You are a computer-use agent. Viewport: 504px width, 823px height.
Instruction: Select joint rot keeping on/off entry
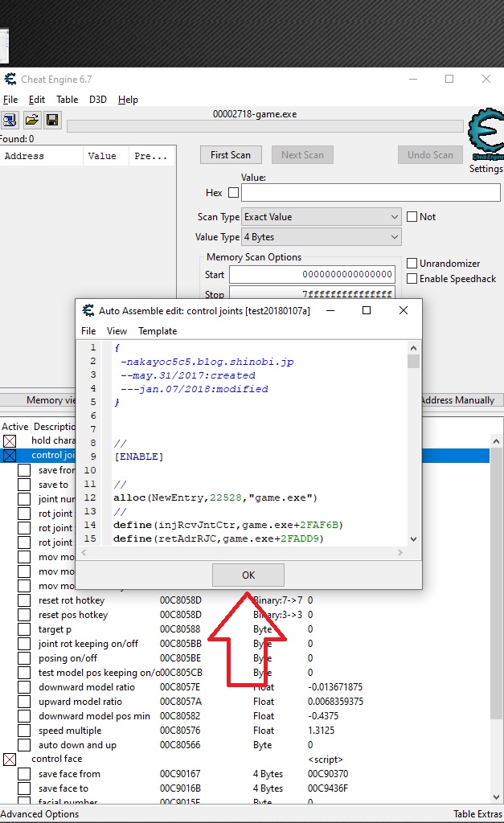88,644
